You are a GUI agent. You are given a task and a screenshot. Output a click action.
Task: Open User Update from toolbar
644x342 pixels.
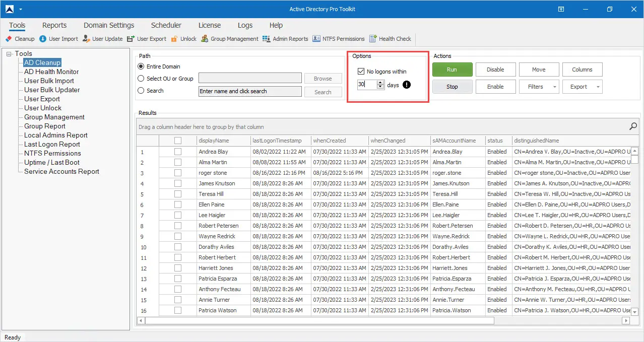click(x=102, y=39)
